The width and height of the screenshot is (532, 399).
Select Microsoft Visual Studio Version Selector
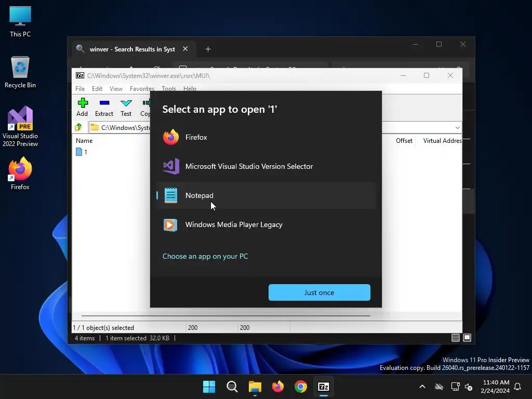[x=266, y=166]
